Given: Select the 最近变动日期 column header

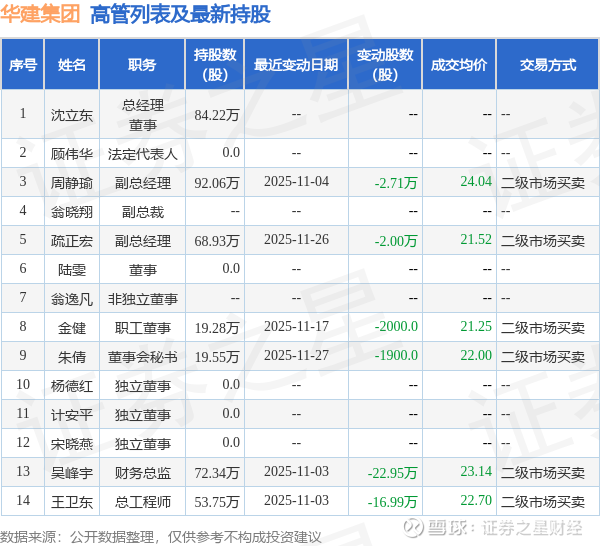Looking at the screenshot, I should coord(296,65).
